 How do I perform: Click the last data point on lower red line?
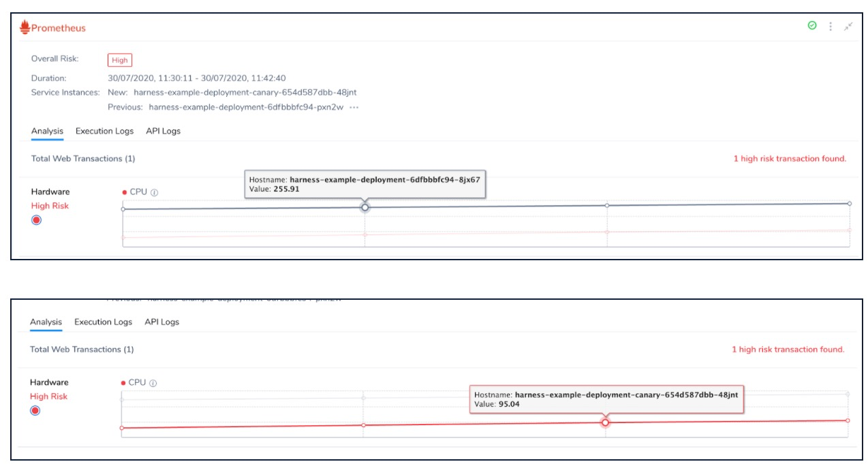[848, 420]
